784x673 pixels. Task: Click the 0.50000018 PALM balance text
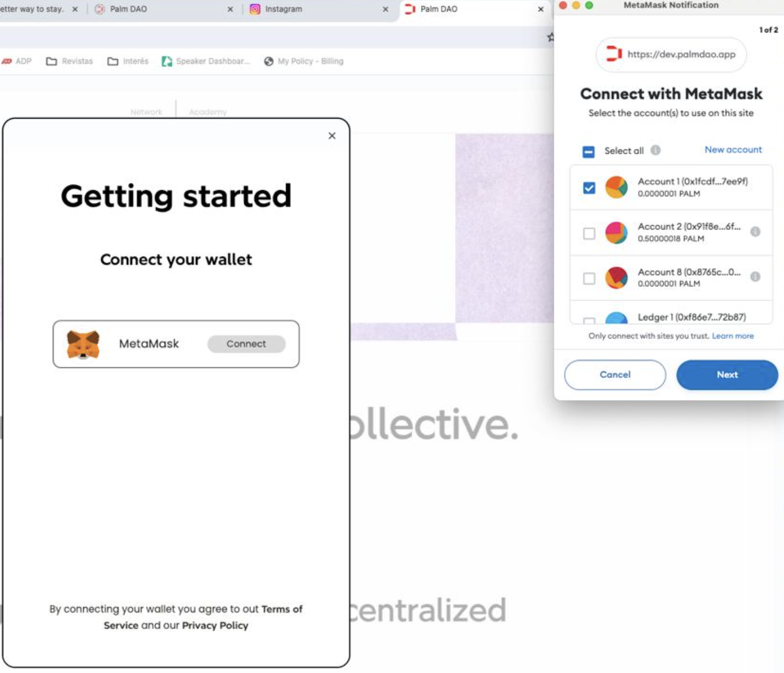tap(671, 238)
